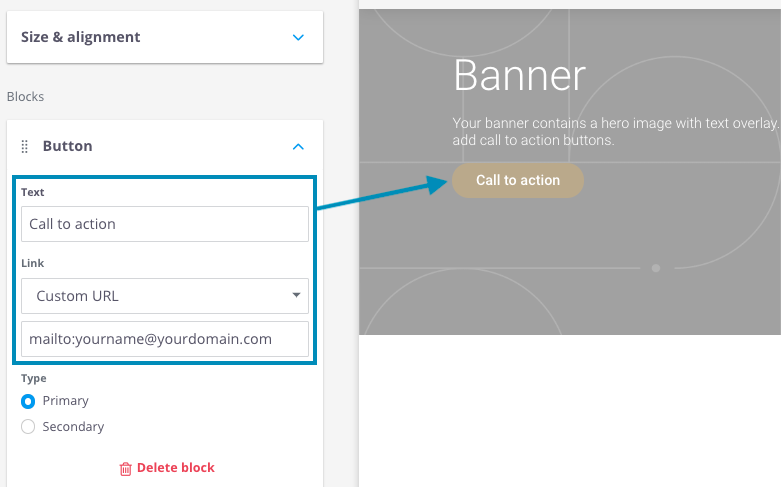
Task: Click the Banner heading in preview
Action: 520,76
